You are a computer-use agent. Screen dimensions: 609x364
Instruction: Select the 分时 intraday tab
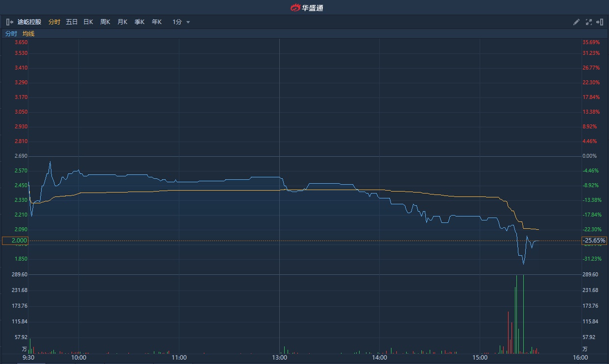[x=54, y=22]
